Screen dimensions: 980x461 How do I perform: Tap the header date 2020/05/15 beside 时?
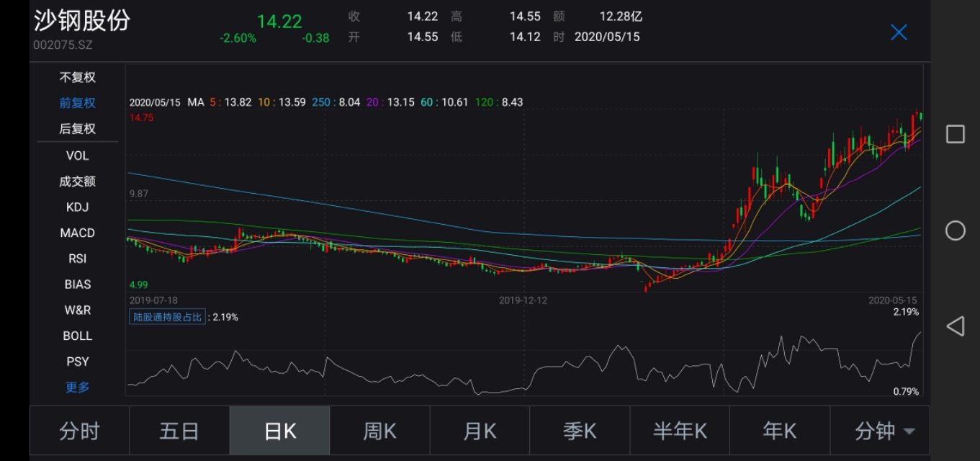point(607,37)
